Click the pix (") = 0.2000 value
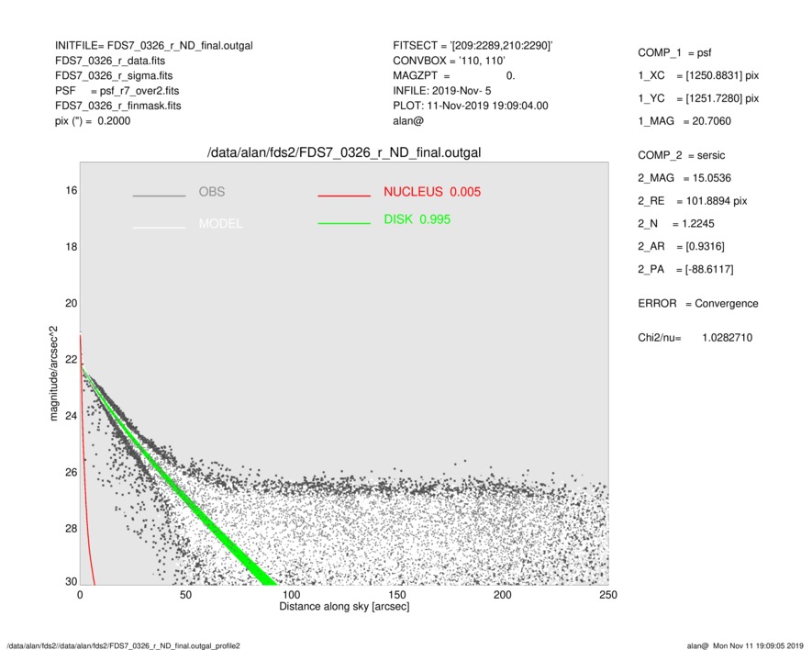 (x=93, y=121)
